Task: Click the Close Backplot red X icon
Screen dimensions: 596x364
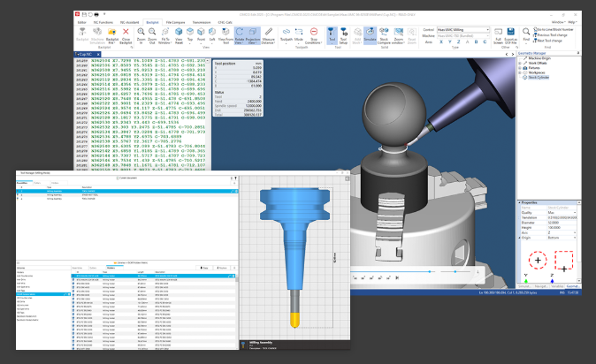Action: click(x=126, y=32)
